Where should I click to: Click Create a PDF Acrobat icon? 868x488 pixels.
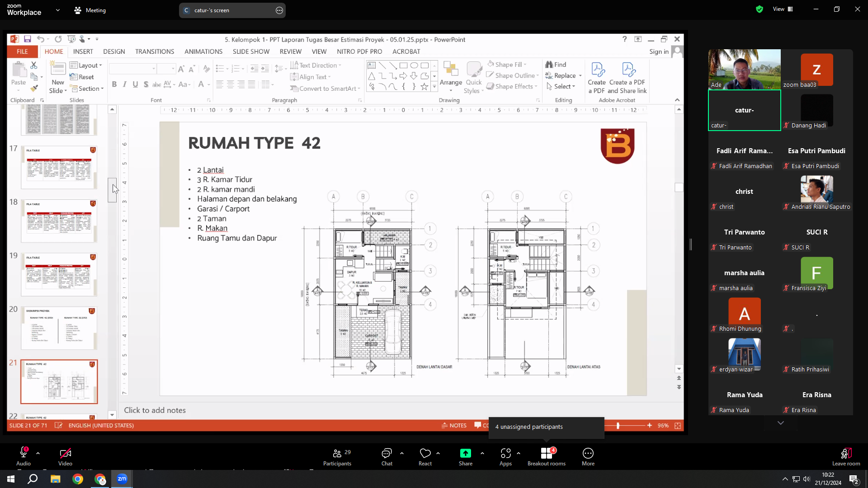[x=597, y=78]
